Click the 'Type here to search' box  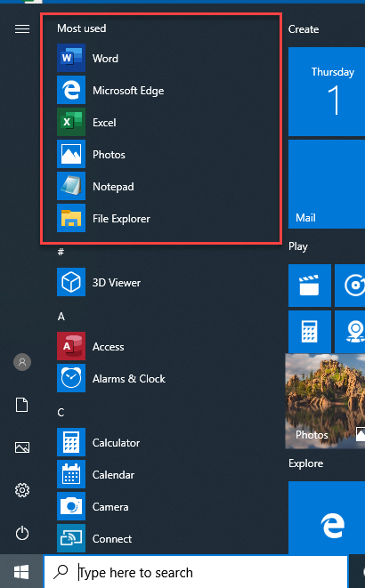click(196, 572)
